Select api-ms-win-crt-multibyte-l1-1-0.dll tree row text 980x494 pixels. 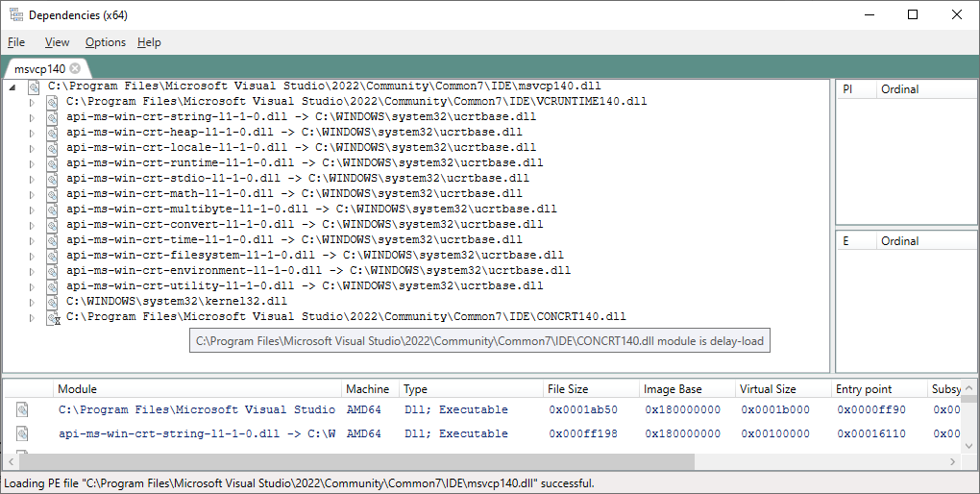click(x=311, y=209)
